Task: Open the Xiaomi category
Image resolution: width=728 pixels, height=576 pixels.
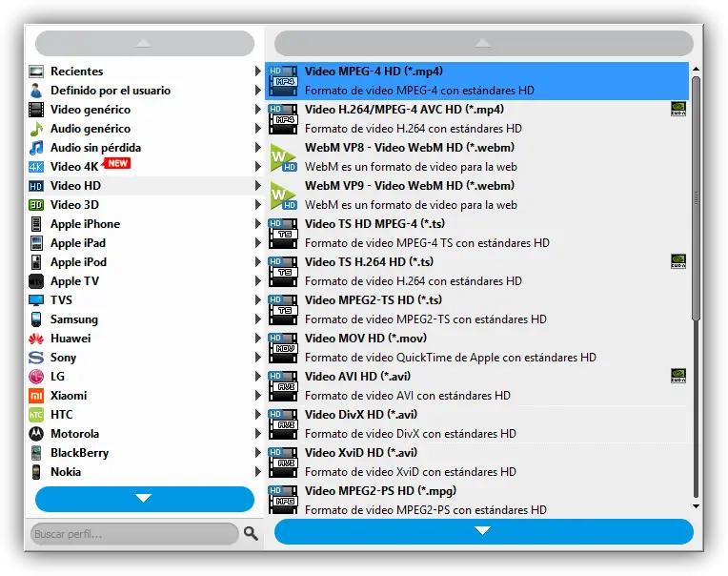Action: click(x=145, y=396)
